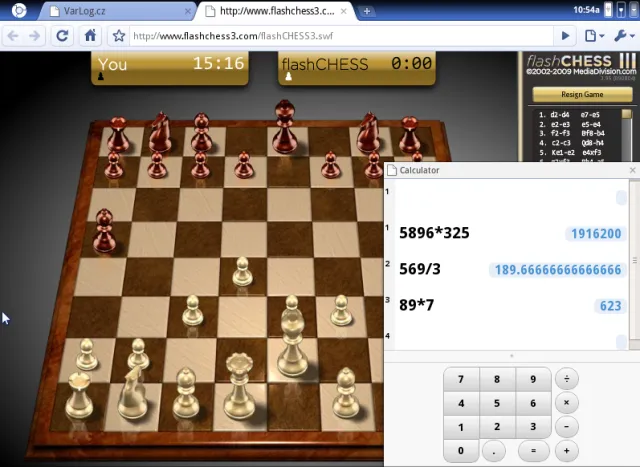Close the VarLog.cz tab

[x=187, y=11]
